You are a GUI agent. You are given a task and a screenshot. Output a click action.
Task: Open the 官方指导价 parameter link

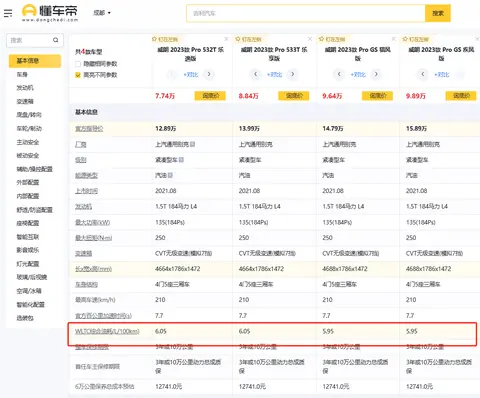pyautogui.click(x=89, y=129)
